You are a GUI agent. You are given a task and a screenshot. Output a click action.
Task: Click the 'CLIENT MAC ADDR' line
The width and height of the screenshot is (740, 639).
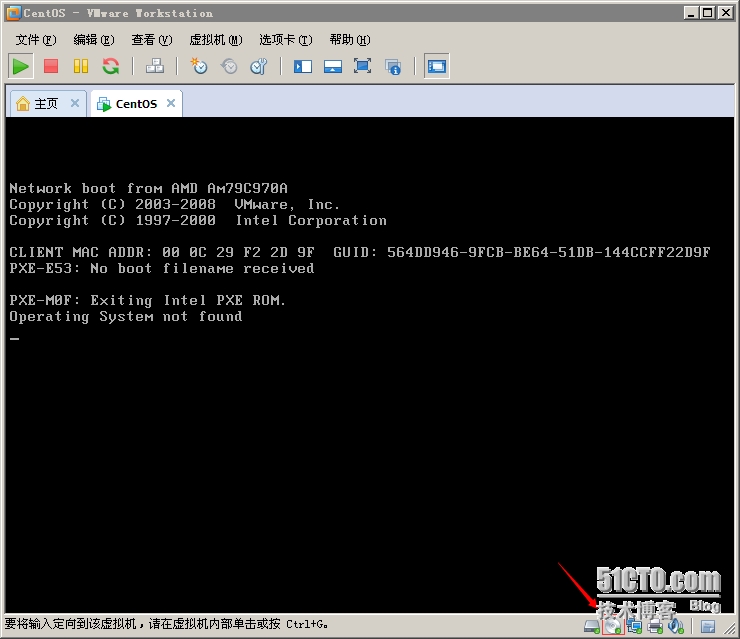360,252
